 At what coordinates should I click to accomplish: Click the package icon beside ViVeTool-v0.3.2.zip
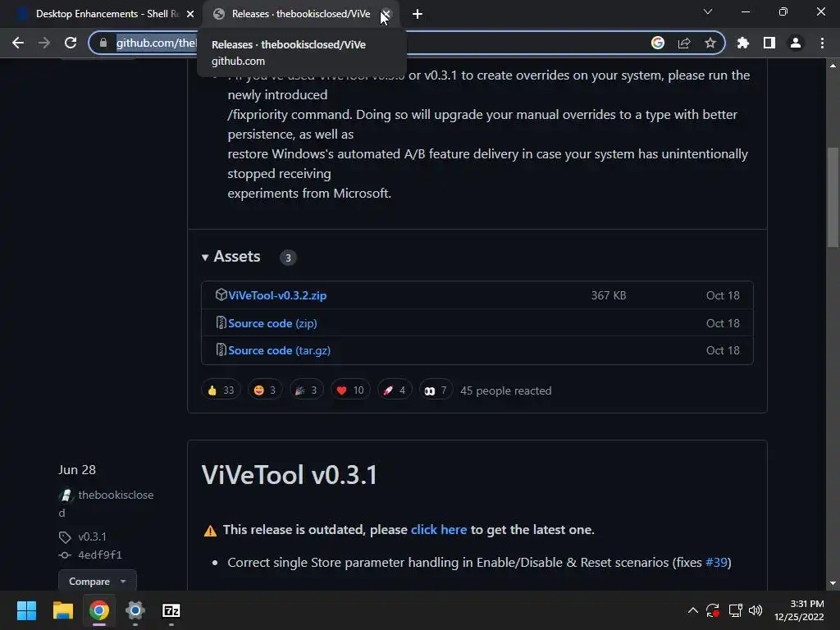coord(221,294)
